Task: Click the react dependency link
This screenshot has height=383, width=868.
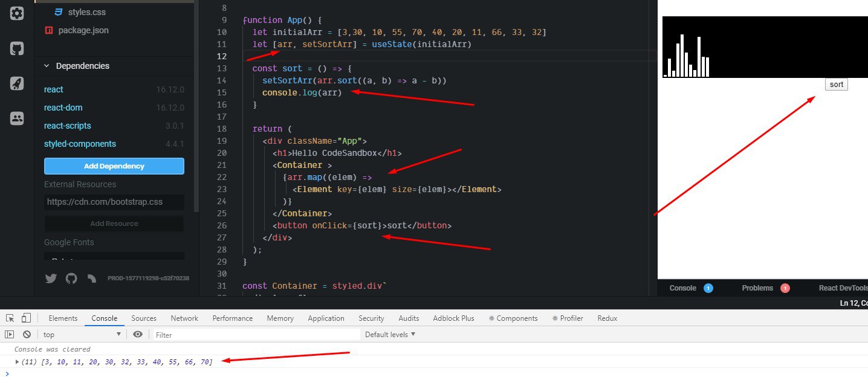Action: [54, 89]
